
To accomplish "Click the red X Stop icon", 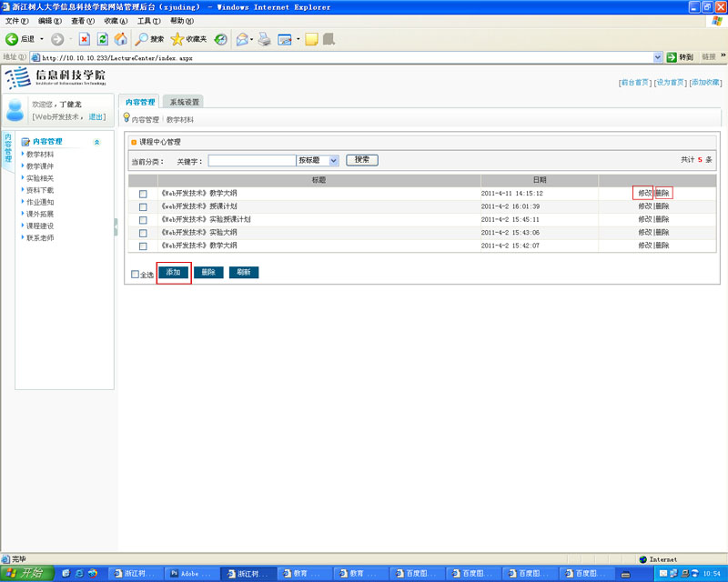I will click(x=84, y=39).
